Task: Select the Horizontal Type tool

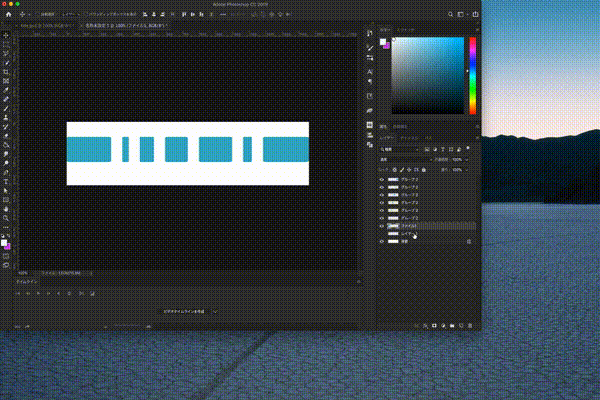Action: click(x=7, y=180)
